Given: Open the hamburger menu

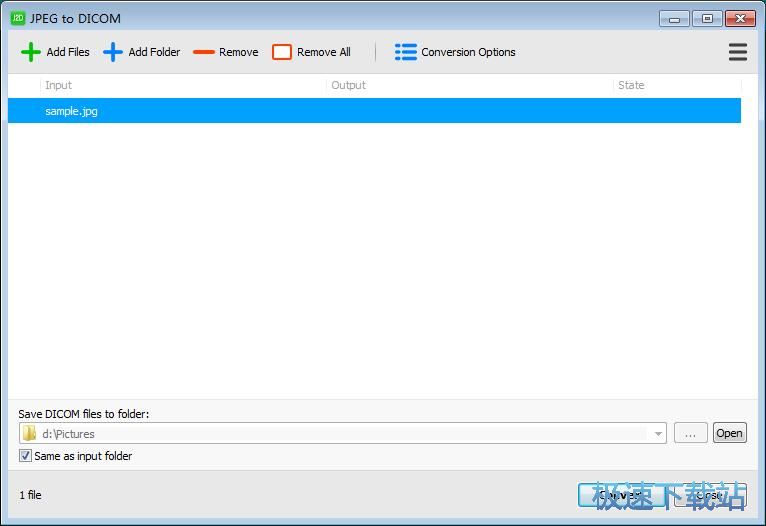Looking at the screenshot, I should tap(738, 52).
